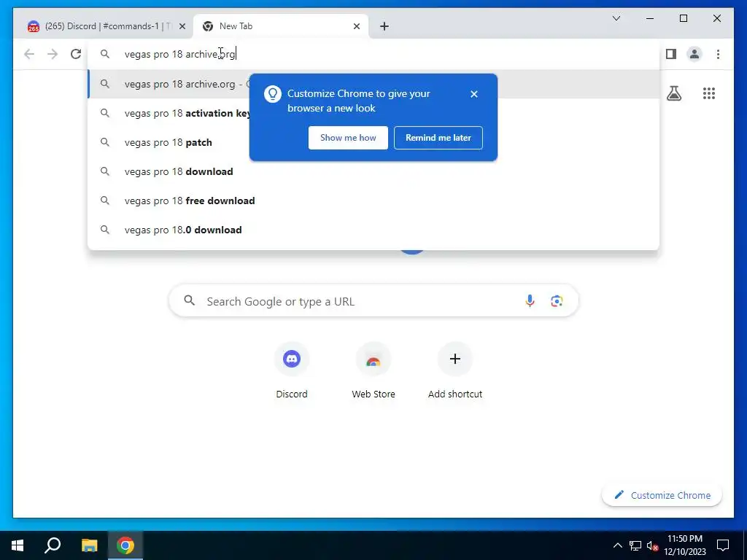Open the Chrome side panel icon
This screenshot has height=560, width=747.
click(x=671, y=54)
